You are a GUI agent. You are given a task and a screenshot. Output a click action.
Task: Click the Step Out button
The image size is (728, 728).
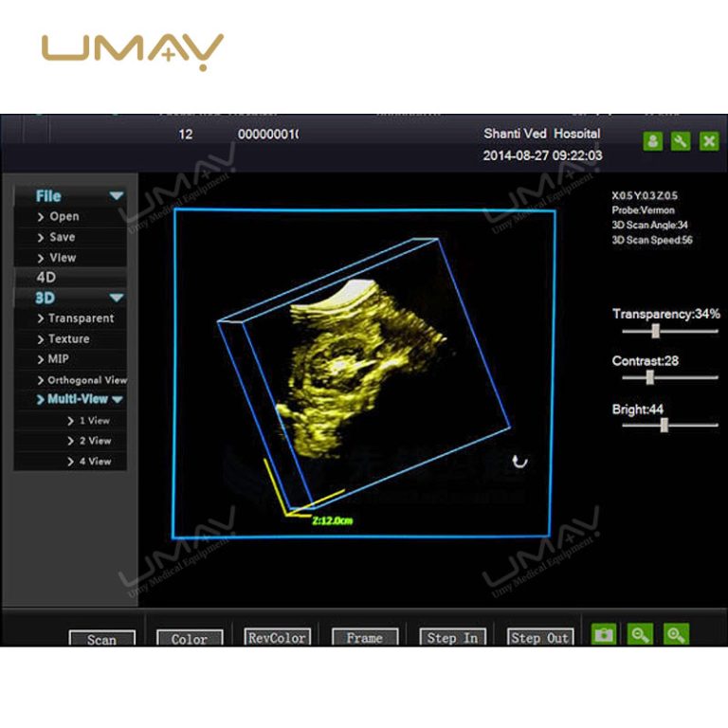click(x=540, y=637)
